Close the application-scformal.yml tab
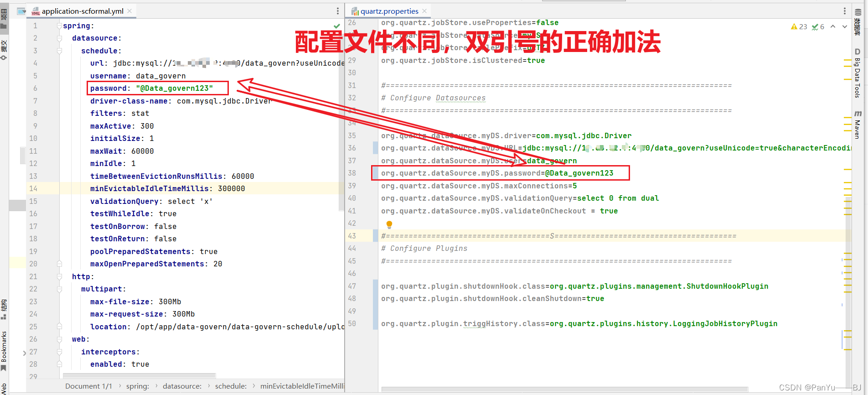The image size is (868, 395). coord(129,11)
